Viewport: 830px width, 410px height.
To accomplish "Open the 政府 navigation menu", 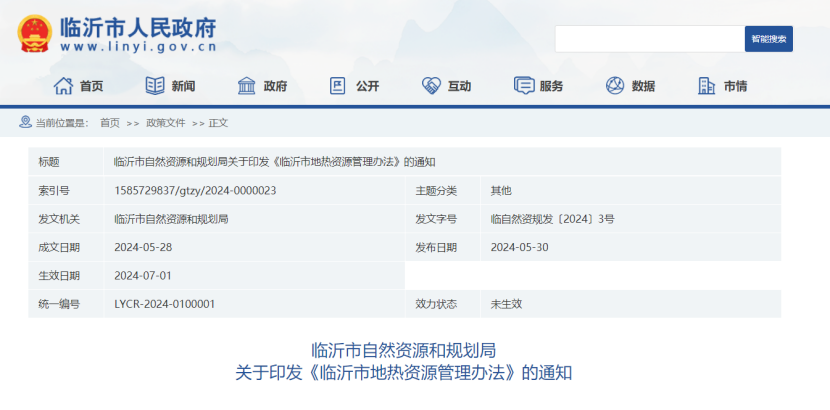I will point(275,86).
